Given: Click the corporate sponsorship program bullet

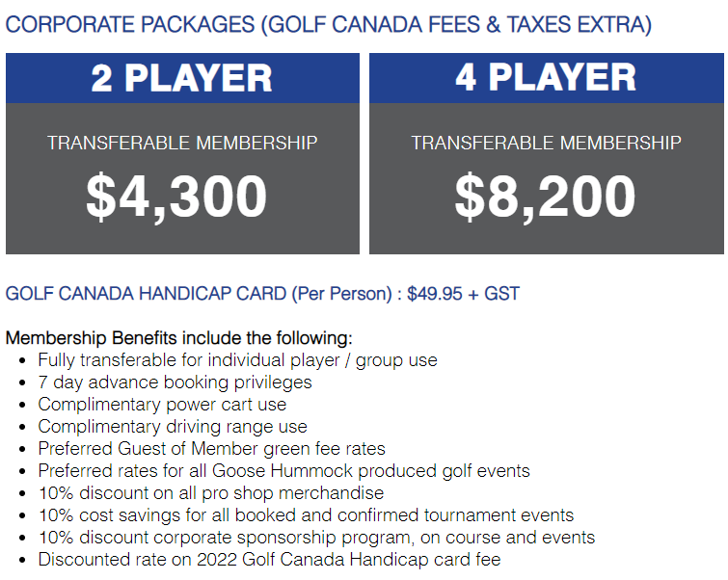Looking at the screenshot, I should click(316, 538).
